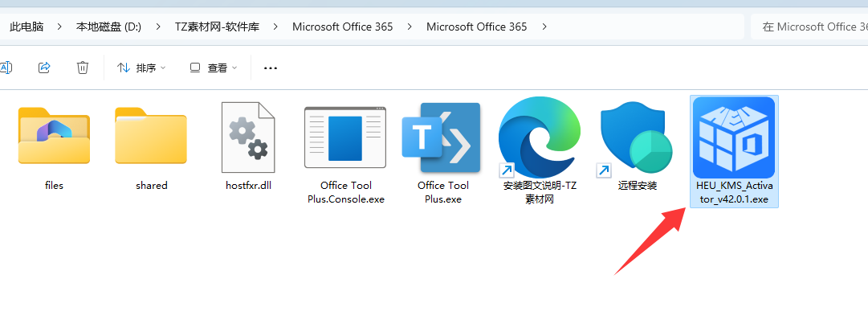The image size is (868, 324).
Task: Click the last Microsoft Office 365 breadcrumb
Action: [477, 27]
